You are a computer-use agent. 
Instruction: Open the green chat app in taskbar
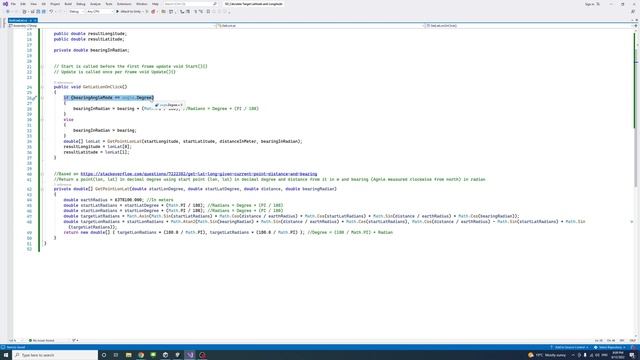coord(153,355)
